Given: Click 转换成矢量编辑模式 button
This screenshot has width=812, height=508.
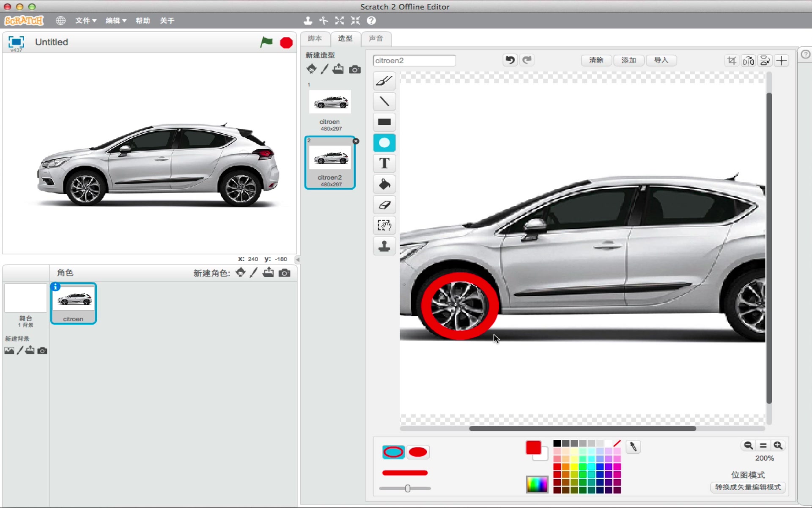Looking at the screenshot, I should 748,487.
